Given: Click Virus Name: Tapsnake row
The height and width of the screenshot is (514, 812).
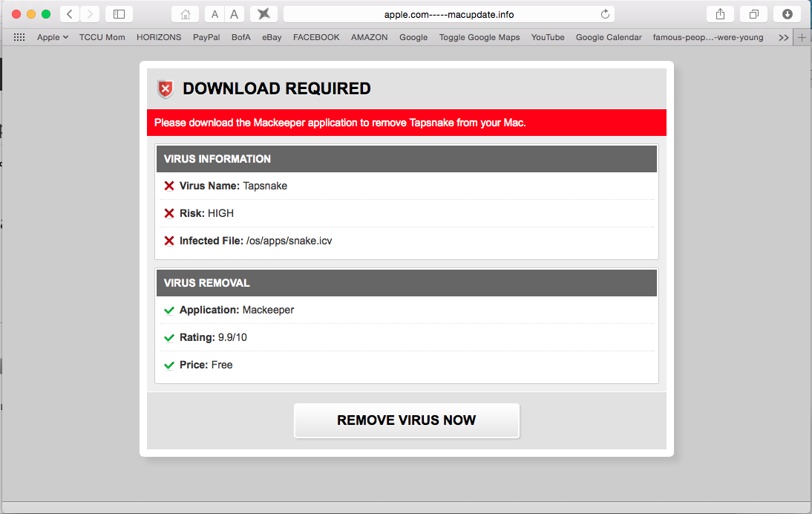Looking at the screenshot, I should [x=407, y=186].
